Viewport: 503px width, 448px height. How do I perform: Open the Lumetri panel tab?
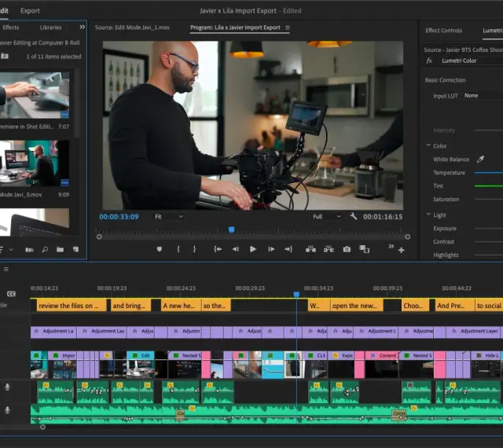[x=493, y=31]
